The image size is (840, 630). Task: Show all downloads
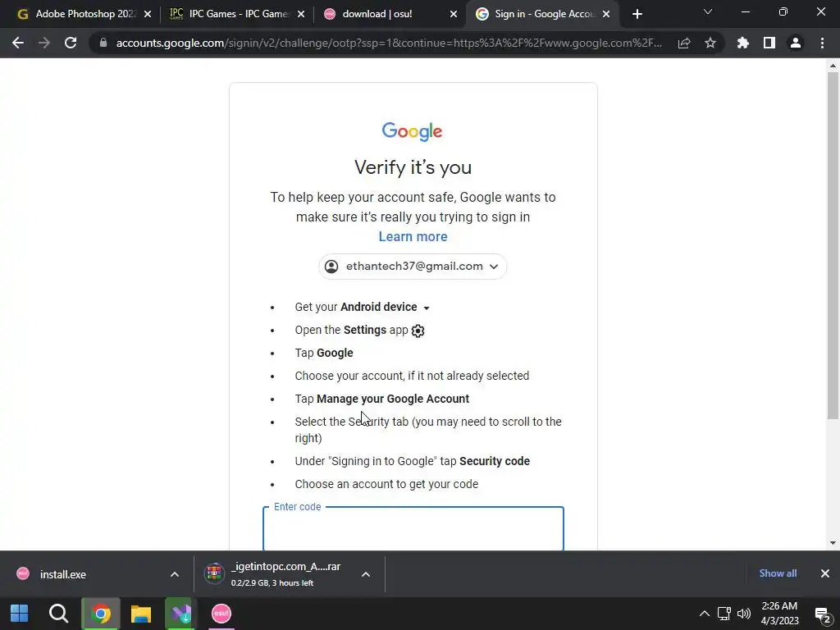778,573
